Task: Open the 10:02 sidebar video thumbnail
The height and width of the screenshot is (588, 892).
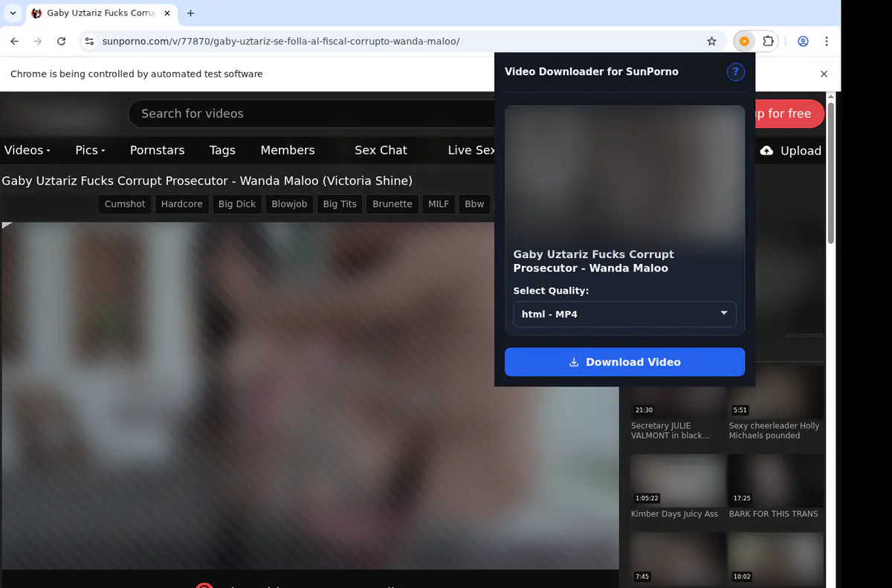Action: point(775,558)
